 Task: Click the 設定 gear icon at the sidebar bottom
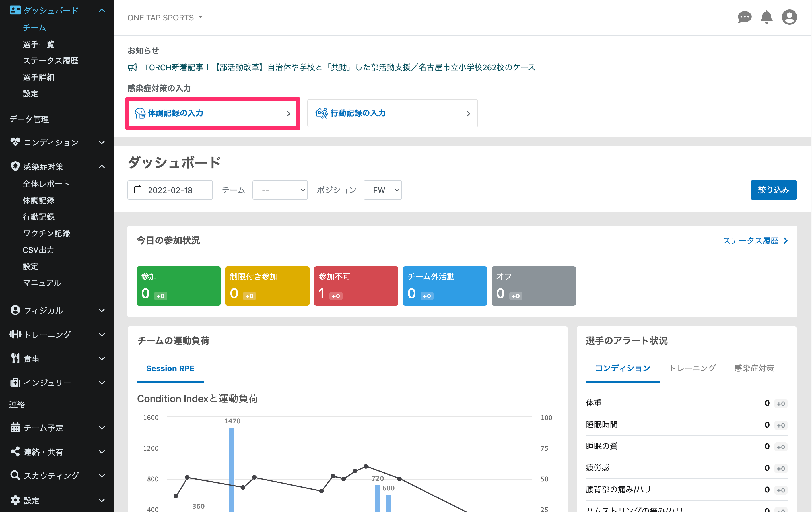click(15, 500)
